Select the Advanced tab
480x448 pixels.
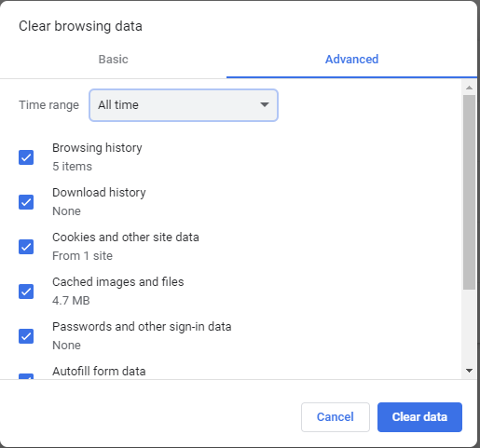tap(351, 60)
